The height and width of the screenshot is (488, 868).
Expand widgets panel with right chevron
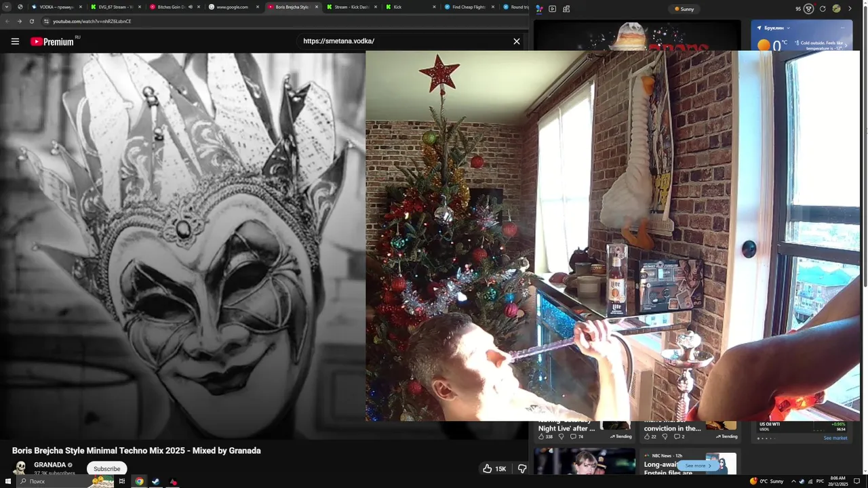point(850,9)
